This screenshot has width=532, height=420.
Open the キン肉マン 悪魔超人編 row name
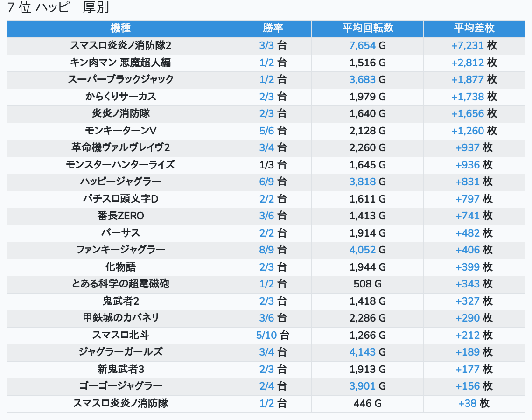point(120,63)
